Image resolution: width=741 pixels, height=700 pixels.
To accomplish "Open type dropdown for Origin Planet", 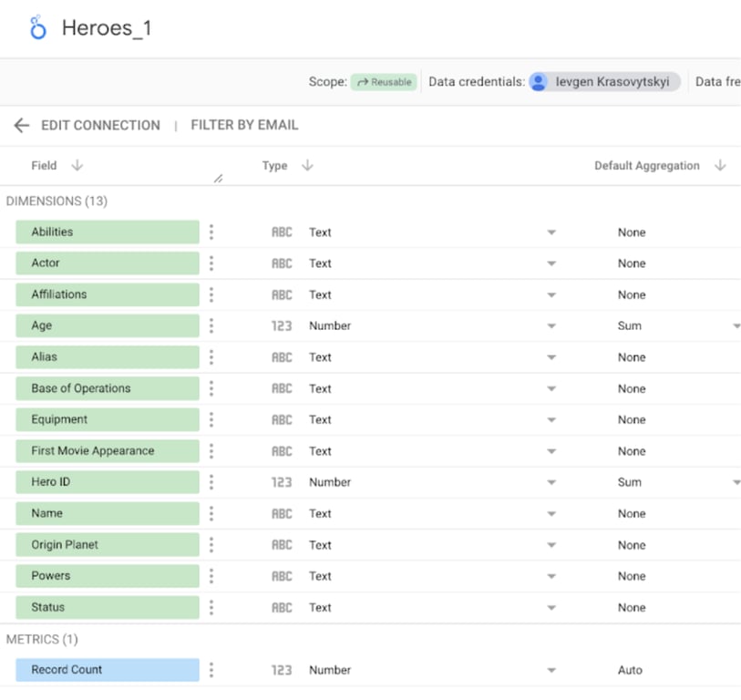I will click(551, 545).
